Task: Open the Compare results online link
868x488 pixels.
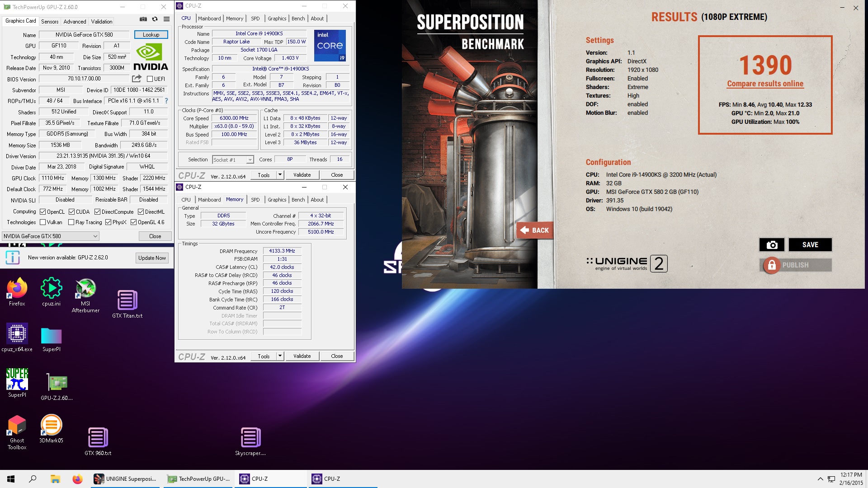Action: [x=765, y=84]
